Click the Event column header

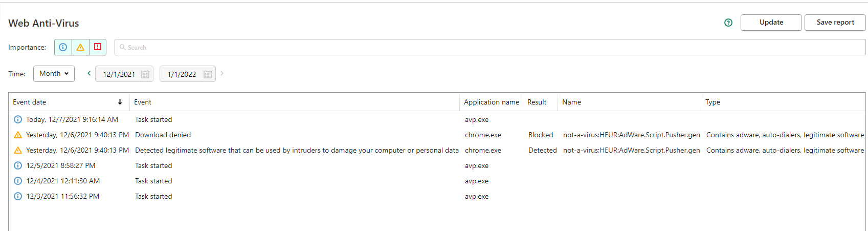(x=143, y=102)
